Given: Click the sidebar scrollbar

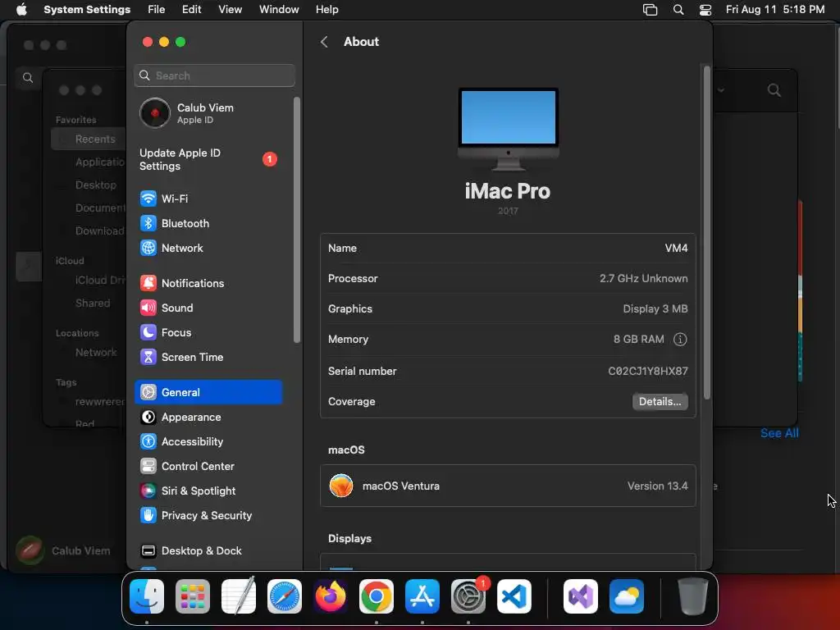Looking at the screenshot, I should click(297, 220).
